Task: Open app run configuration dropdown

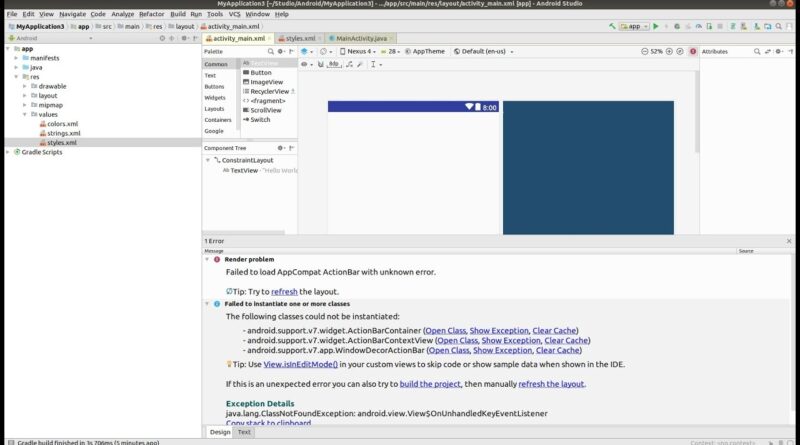Action: (634, 26)
